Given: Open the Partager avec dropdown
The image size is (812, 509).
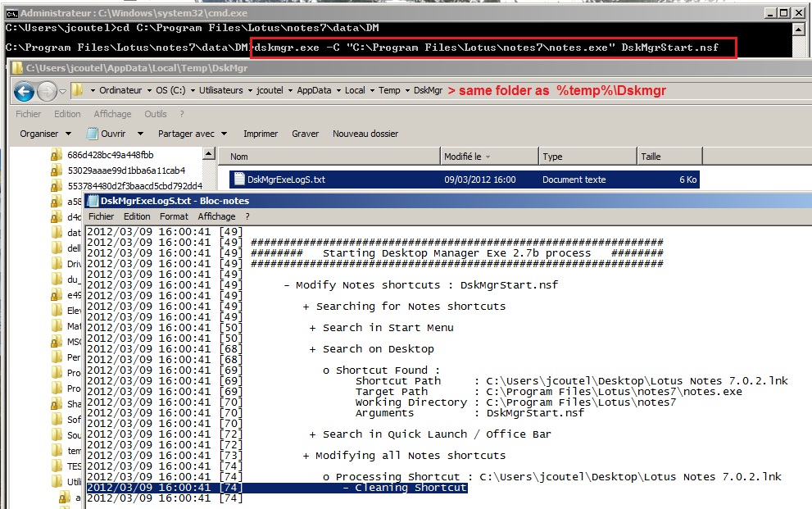Looking at the screenshot, I should tap(193, 134).
